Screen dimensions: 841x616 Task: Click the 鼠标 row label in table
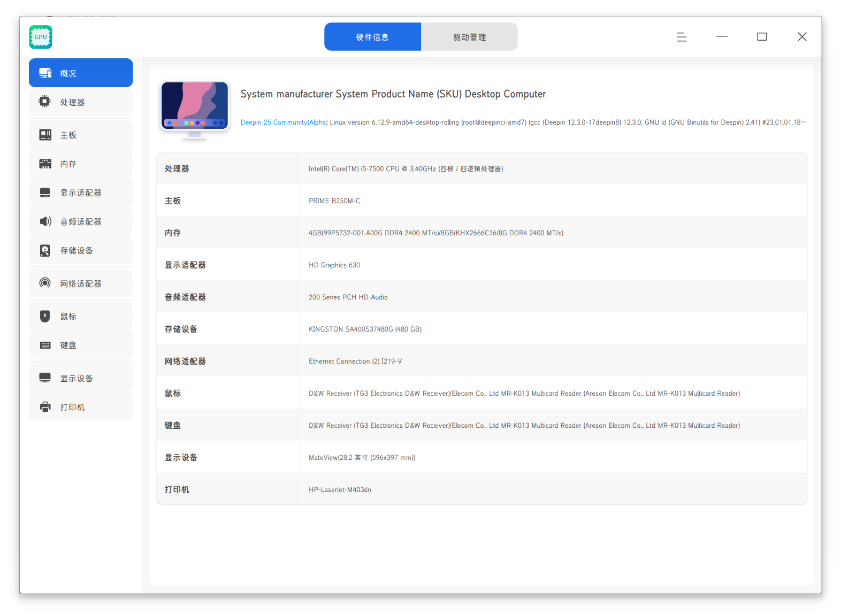[x=173, y=393]
